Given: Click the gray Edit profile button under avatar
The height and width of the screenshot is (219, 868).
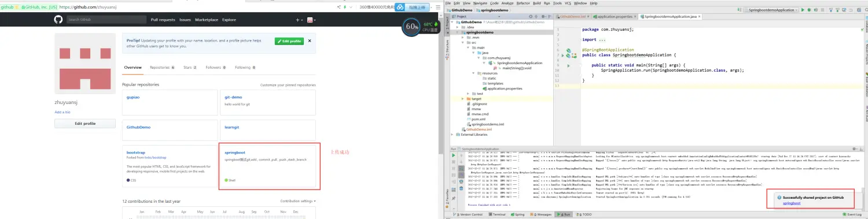Looking at the screenshot, I should tap(85, 123).
